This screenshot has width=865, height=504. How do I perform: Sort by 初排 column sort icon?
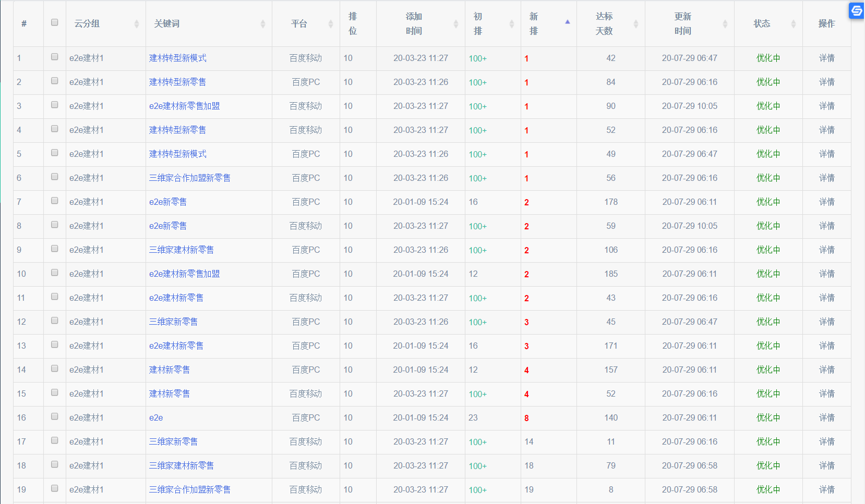[x=511, y=24]
